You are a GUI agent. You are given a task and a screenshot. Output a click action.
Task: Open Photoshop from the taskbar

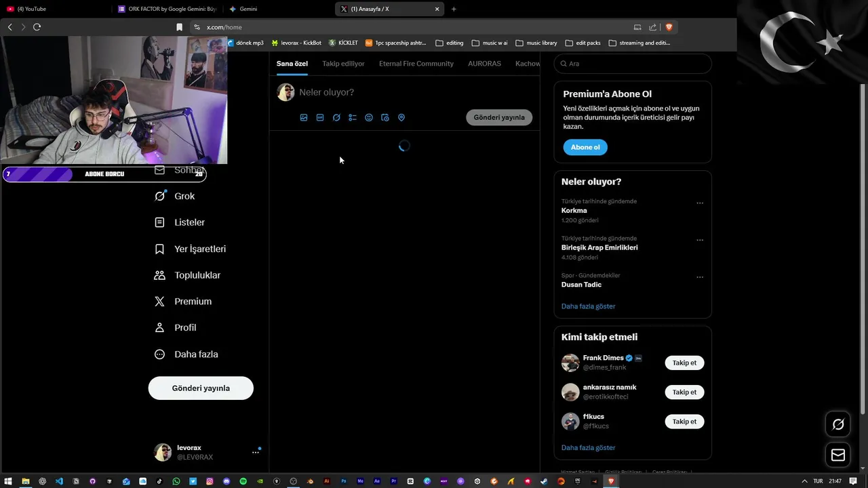click(344, 481)
